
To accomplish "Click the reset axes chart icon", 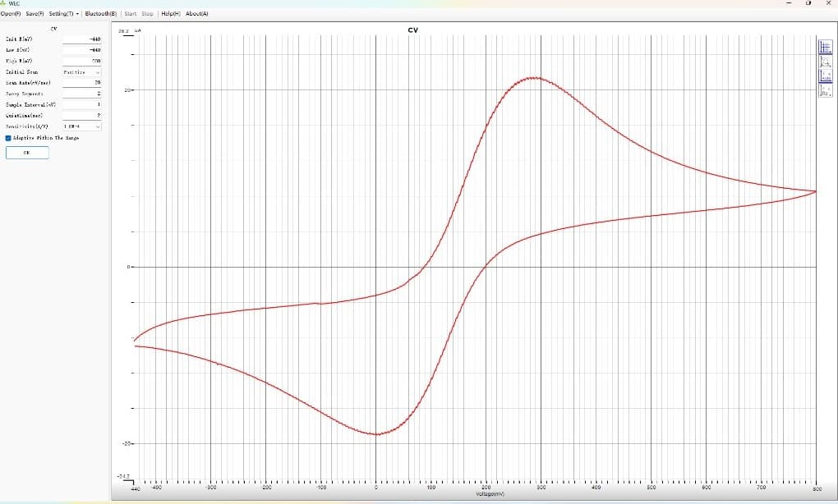I will [825, 90].
